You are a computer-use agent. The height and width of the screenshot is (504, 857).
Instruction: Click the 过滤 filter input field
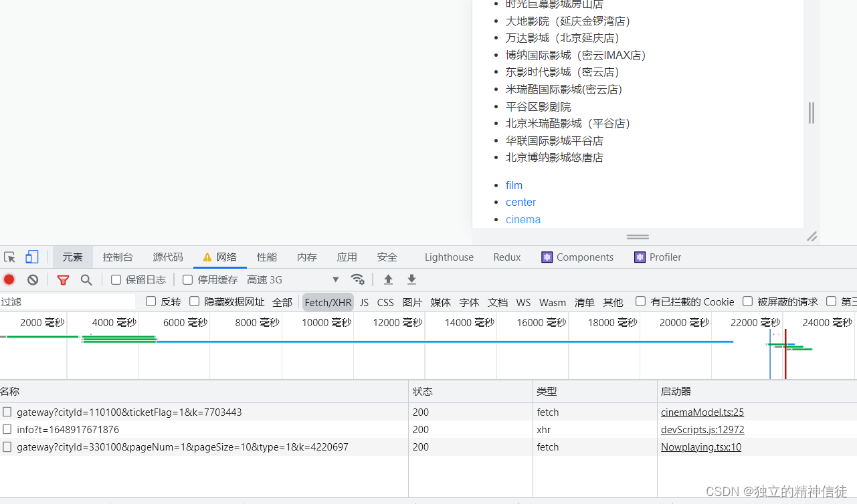[x=68, y=302]
